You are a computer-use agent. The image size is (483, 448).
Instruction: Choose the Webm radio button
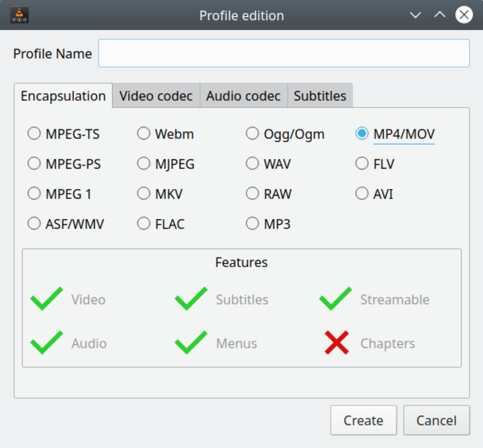(x=144, y=133)
